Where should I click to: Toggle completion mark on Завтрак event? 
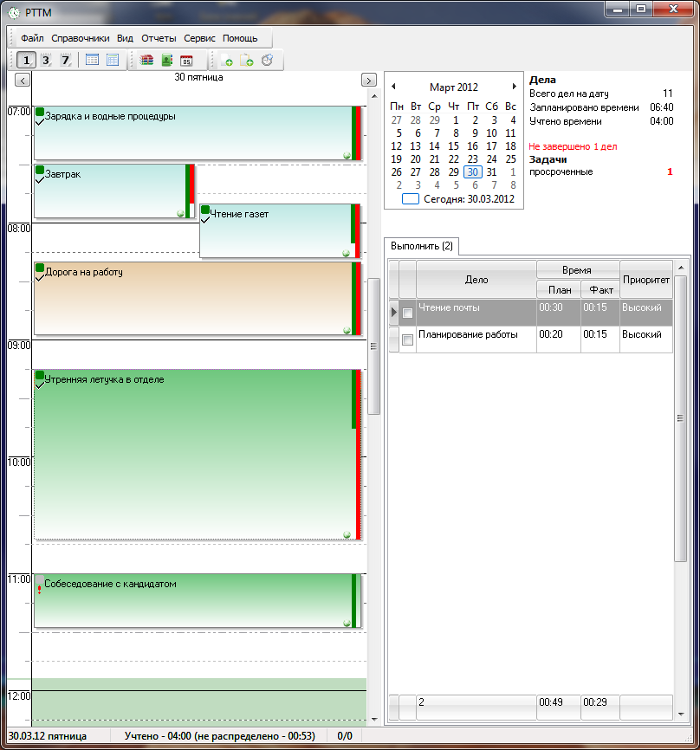(40, 178)
